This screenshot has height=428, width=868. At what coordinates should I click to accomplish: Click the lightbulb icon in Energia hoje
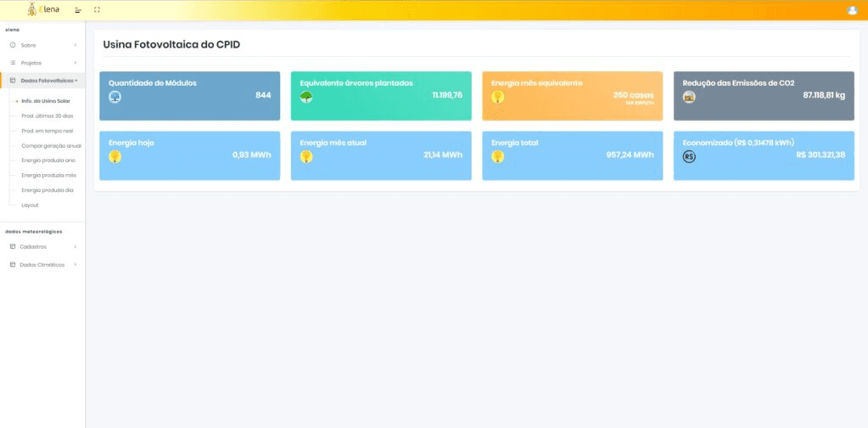click(115, 156)
